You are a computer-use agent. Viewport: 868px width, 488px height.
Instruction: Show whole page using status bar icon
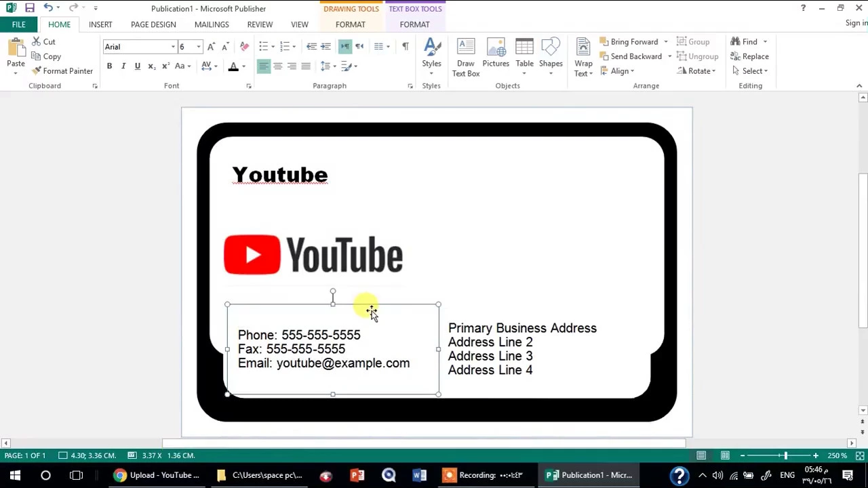pos(860,455)
